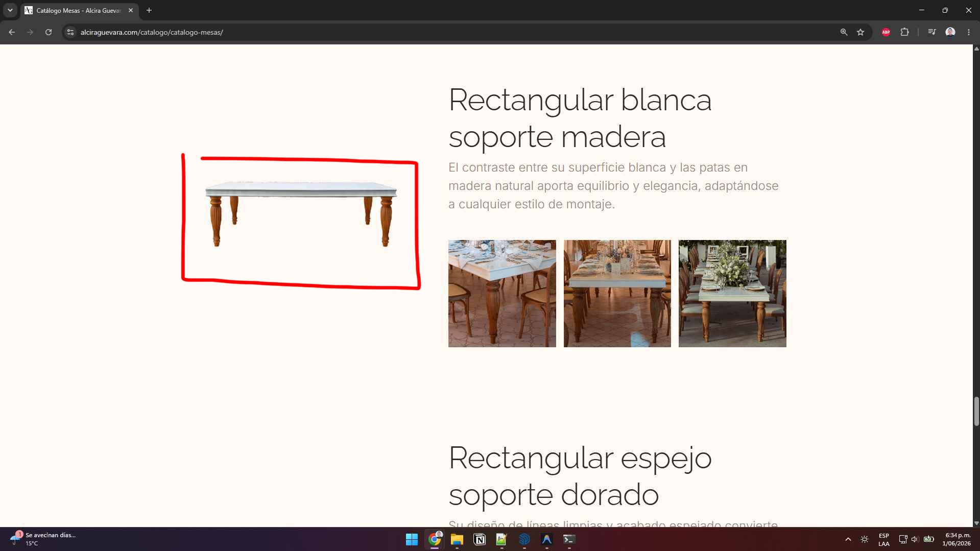Reload the current page
Screen dimensions: 980x551
pyautogui.click(x=49, y=32)
